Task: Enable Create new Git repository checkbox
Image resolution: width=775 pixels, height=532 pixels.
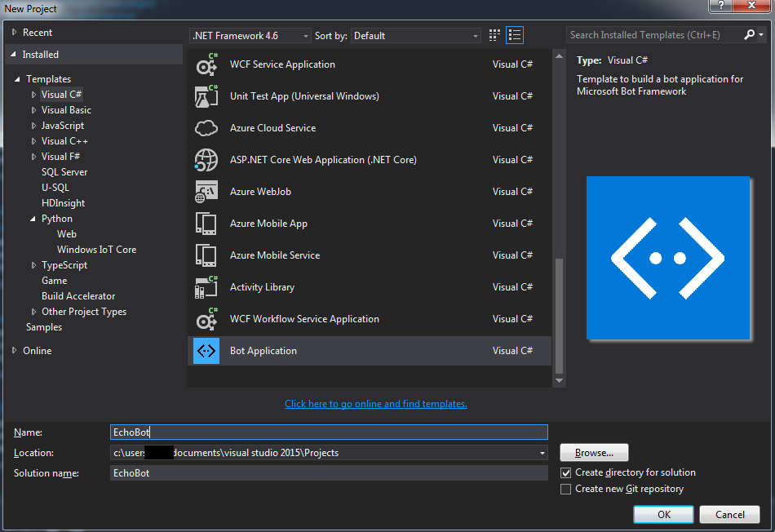Action: 566,489
